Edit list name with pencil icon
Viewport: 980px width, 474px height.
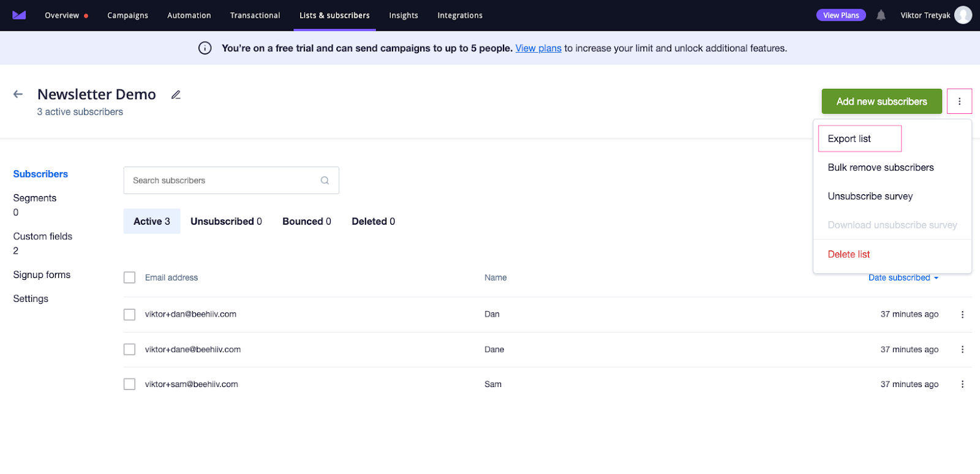176,95
